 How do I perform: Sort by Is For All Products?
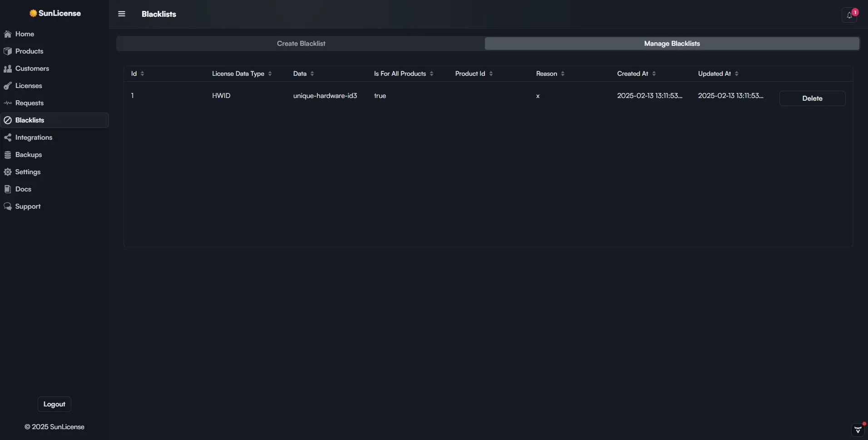click(x=431, y=73)
